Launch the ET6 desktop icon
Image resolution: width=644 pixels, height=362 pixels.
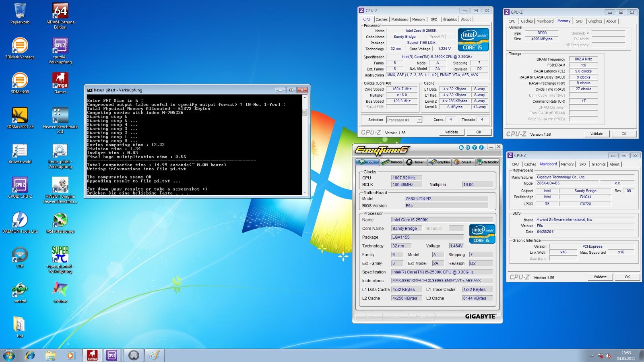[x=20, y=258]
